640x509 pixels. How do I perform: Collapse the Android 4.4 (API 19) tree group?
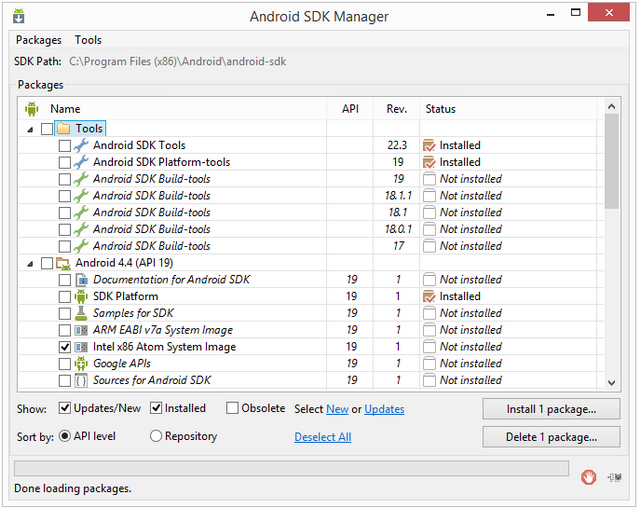coord(30,264)
